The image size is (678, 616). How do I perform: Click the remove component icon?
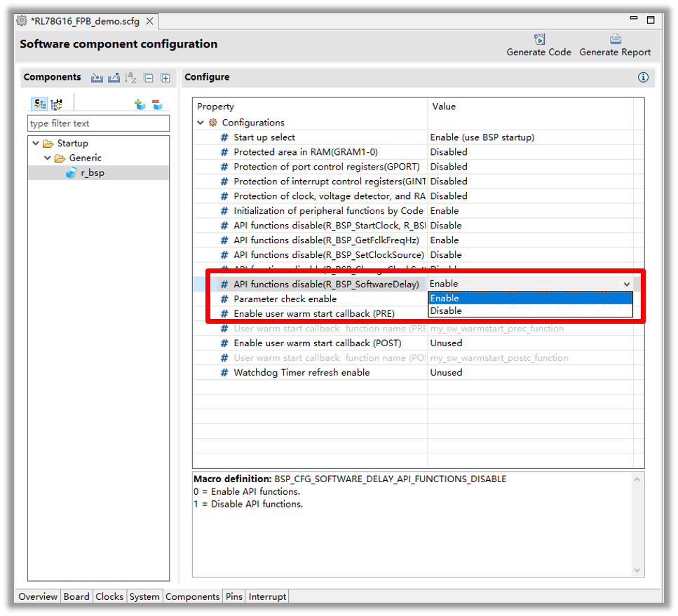[157, 104]
